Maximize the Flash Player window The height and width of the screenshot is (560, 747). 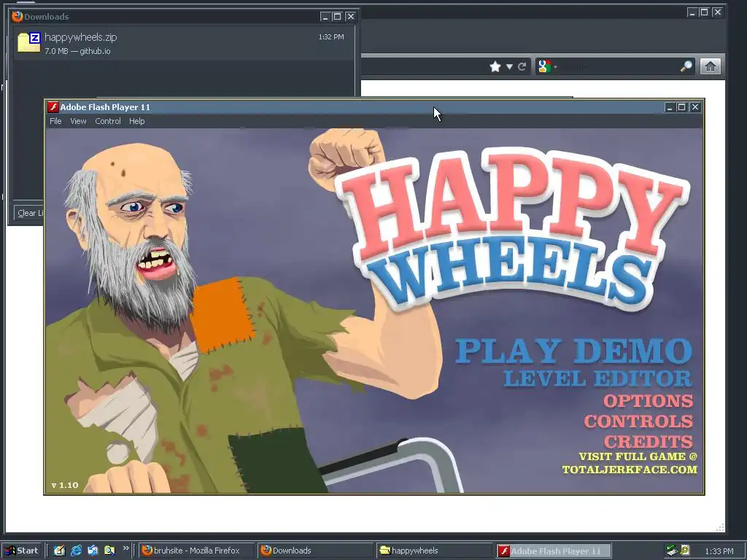point(682,107)
